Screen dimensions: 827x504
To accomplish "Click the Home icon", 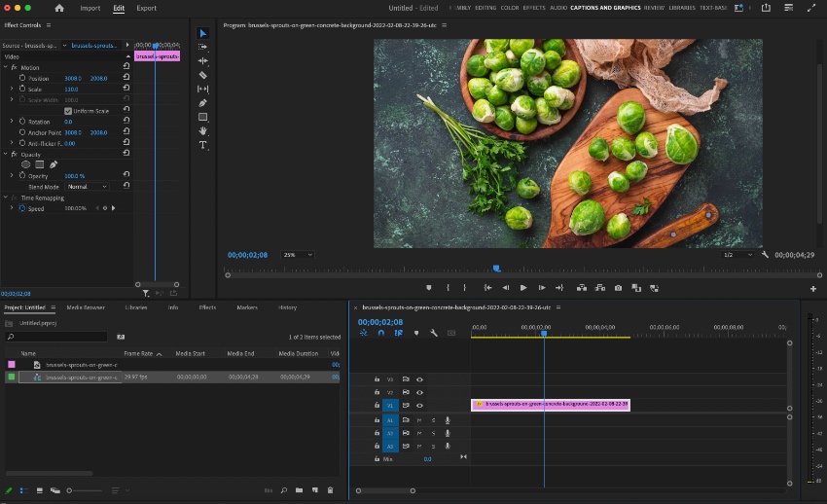I will (59, 8).
